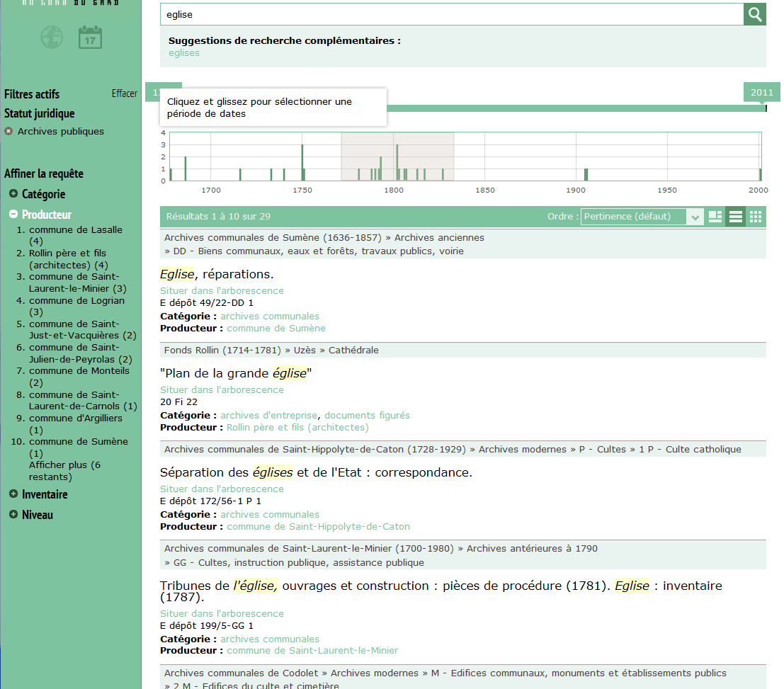This screenshot has height=689, width=784.
Task: Open the geographic search globe icon
Action: tap(51, 37)
